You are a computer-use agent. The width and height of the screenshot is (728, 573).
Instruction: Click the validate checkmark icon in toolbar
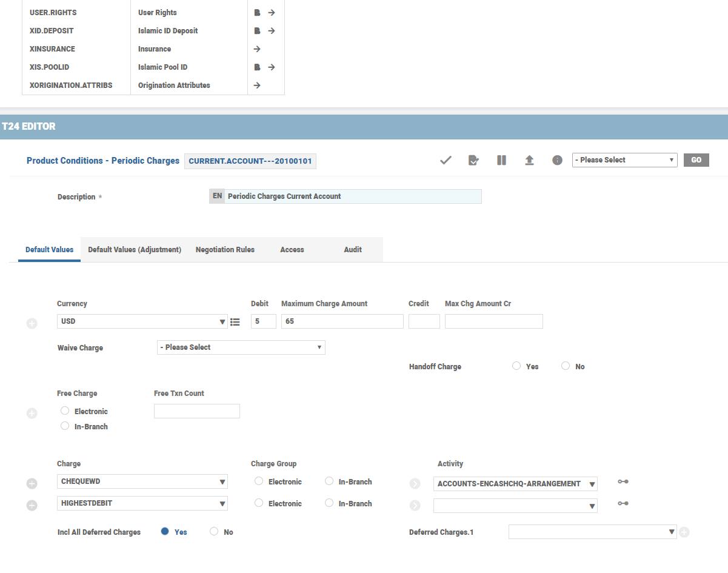pyautogui.click(x=446, y=160)
